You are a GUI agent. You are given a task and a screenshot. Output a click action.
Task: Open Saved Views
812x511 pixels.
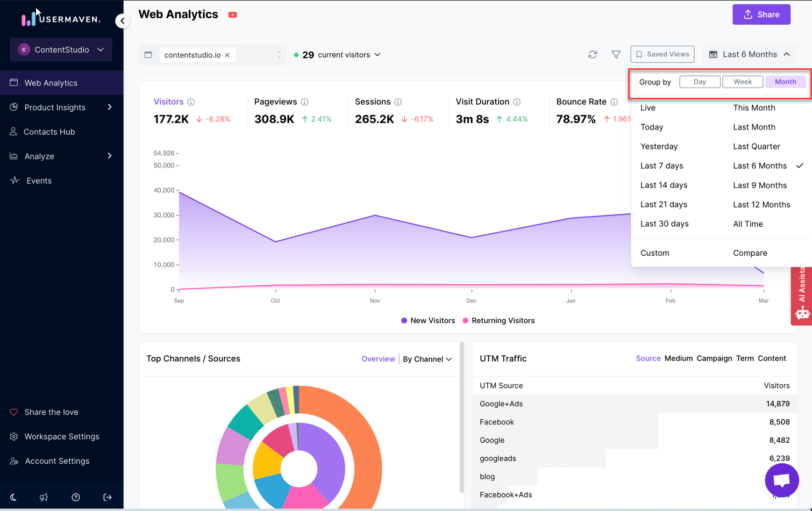coord(662,54)
